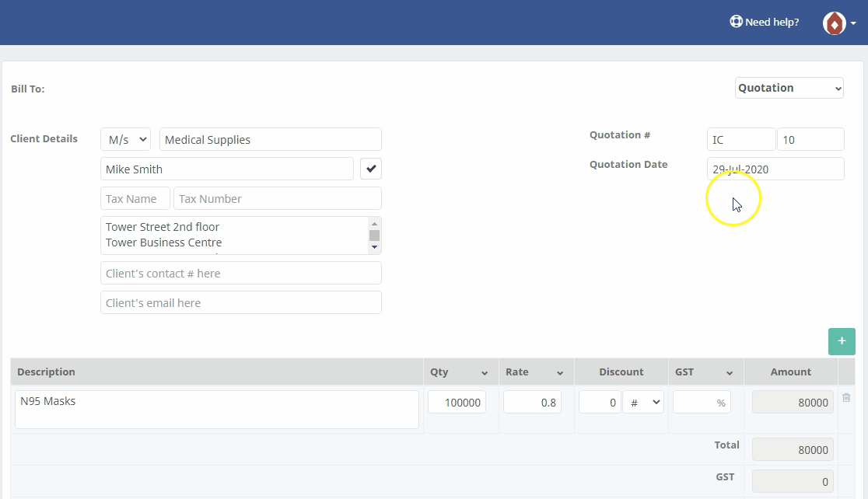Click the Client's email input field

pos(240,302)
